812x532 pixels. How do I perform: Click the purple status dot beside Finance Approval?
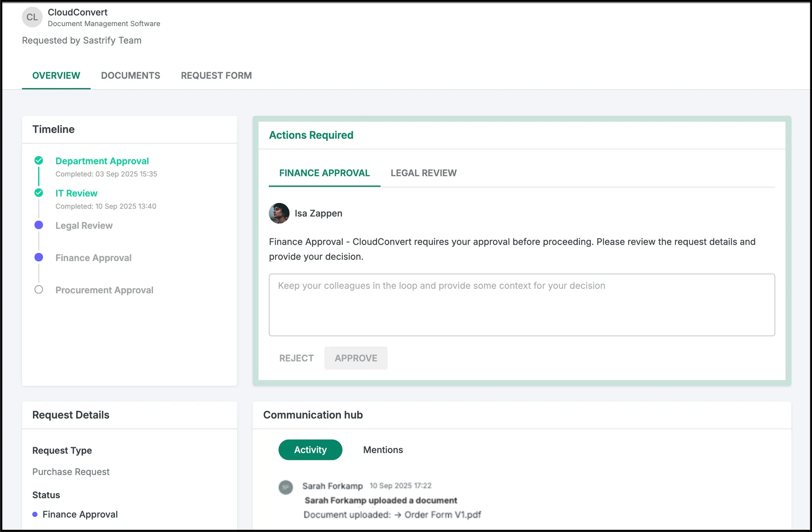(x=35, y=514)
